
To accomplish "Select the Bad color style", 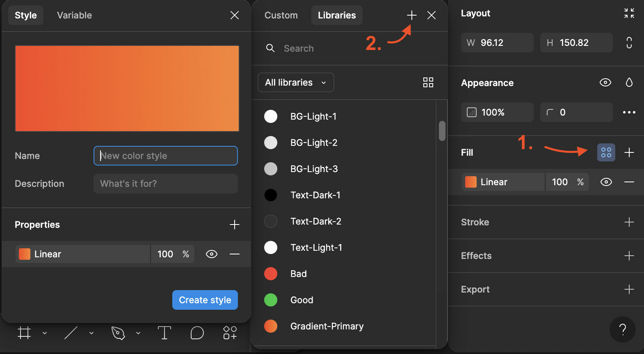I will pyautogui.click(x=344, y=274).
